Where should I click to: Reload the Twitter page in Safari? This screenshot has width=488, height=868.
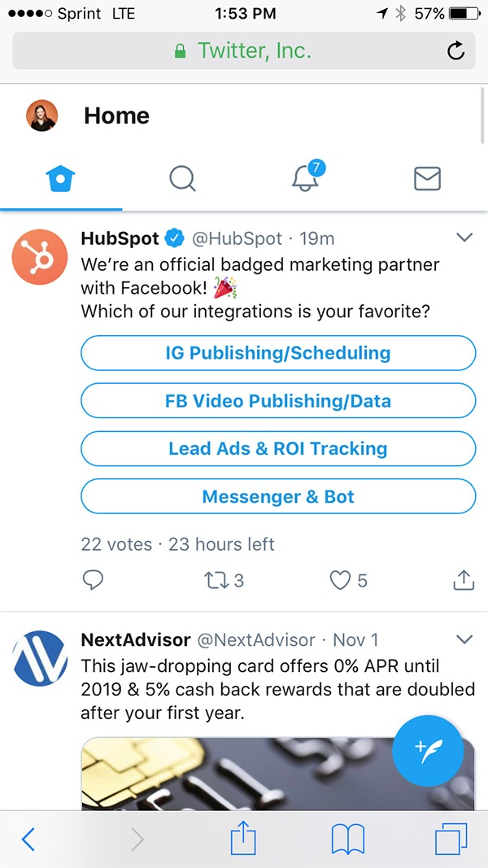456,52
